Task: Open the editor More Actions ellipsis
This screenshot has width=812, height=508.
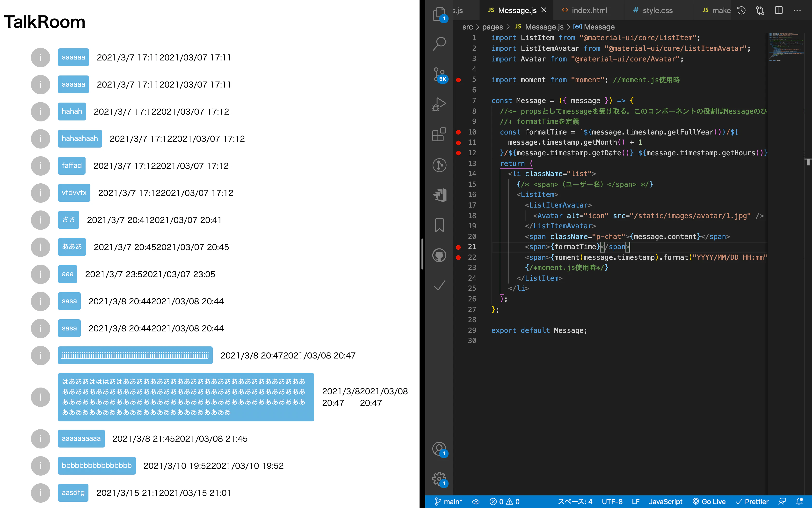Action: click(797, 10)
